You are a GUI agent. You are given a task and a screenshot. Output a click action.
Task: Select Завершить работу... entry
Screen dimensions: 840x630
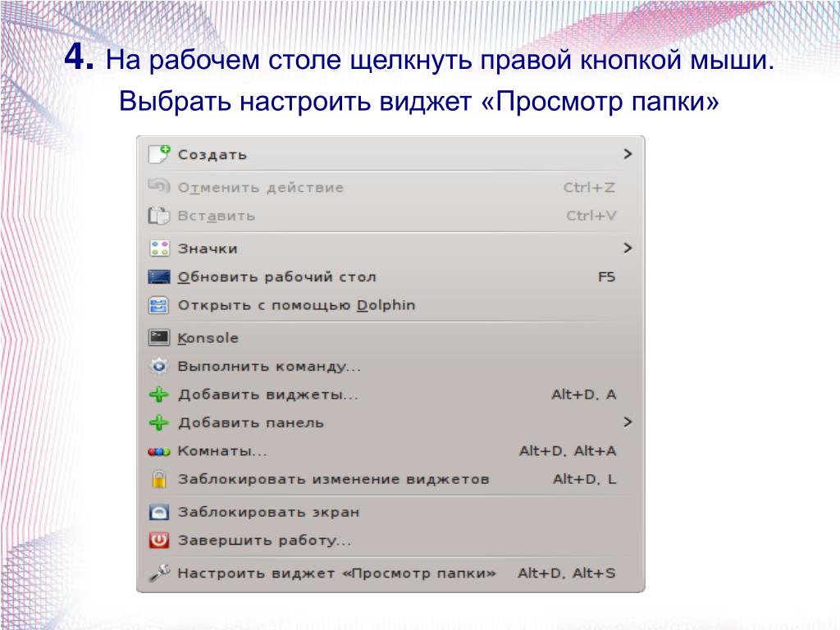point(390,540)
